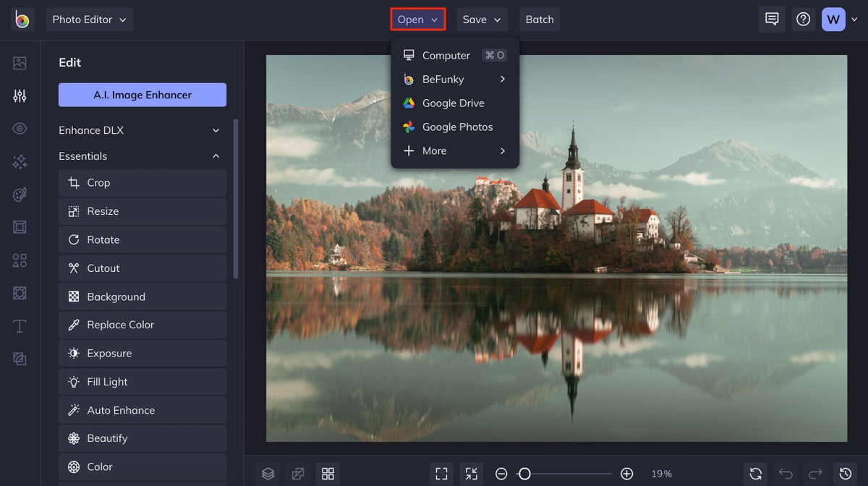Open the Text tool in sidebar
The width and height of the screenshot is (868, 486).
20,326
